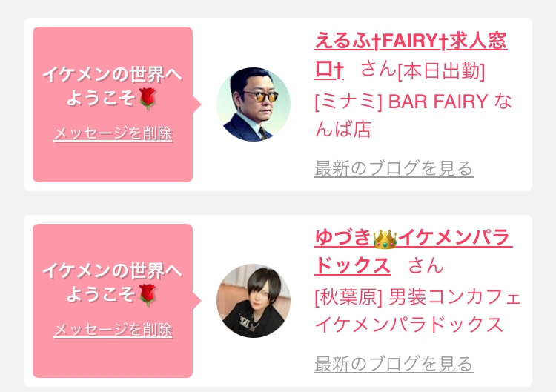Click the イケメンの世界へようこそ text in the second bubble
This screenshot has height=392, width=556.
pyautogui.click(x=113, y=283)
